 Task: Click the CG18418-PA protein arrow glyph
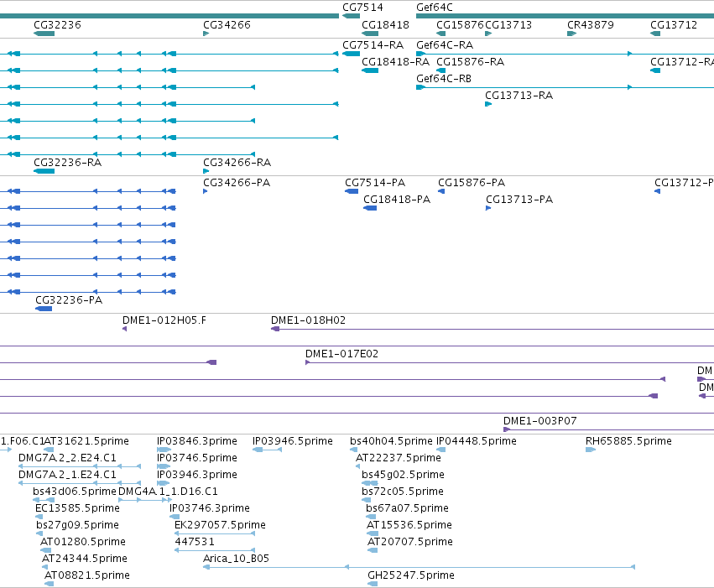[370, 208]
